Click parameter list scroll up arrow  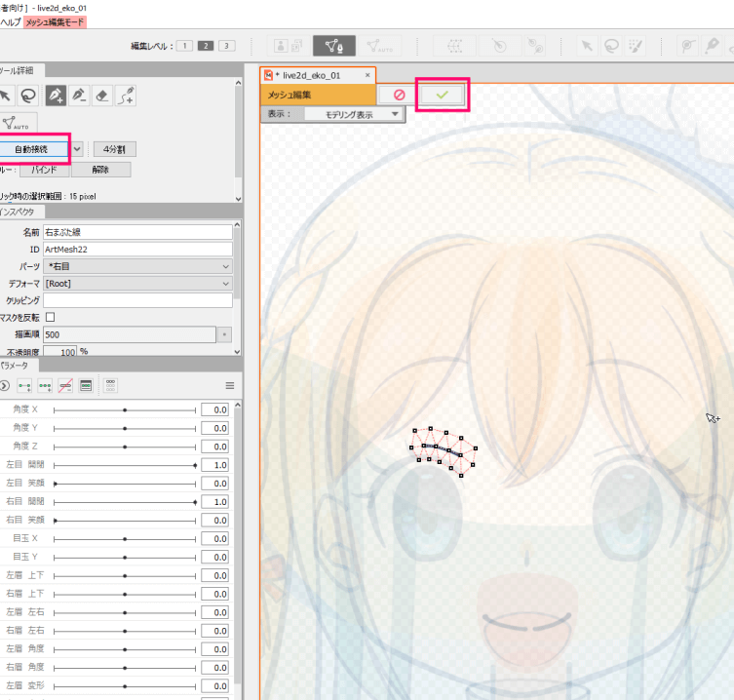point(237,405)
